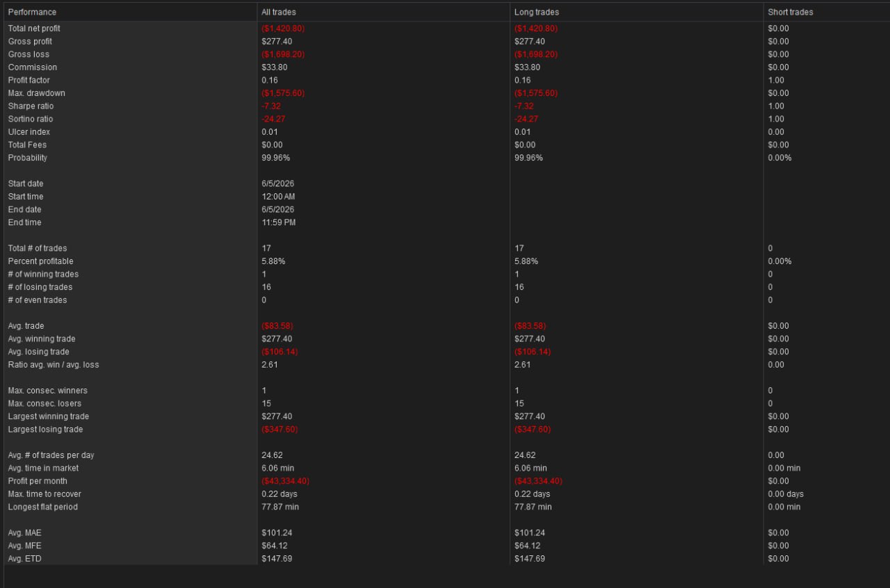This screenshot has height=588, width=890.
Task: Click Short trades Max. time to recover 0.00 days
Action: tap(786, 494)
